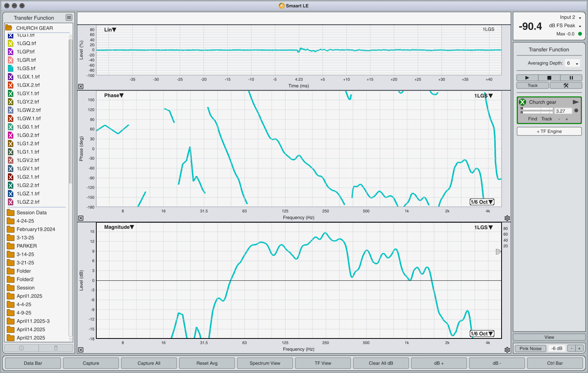
Task: Start the transfer function measurement
Action: pos(527,77)
